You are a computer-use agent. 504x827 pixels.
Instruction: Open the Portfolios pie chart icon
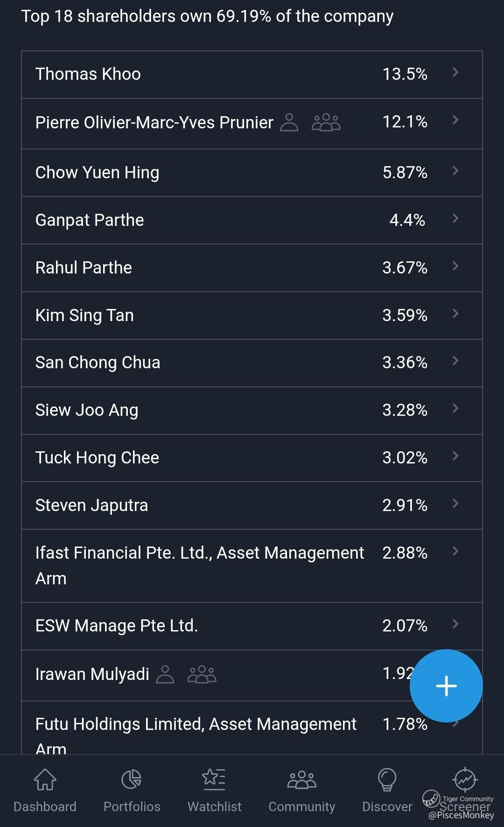click(132, 779)
